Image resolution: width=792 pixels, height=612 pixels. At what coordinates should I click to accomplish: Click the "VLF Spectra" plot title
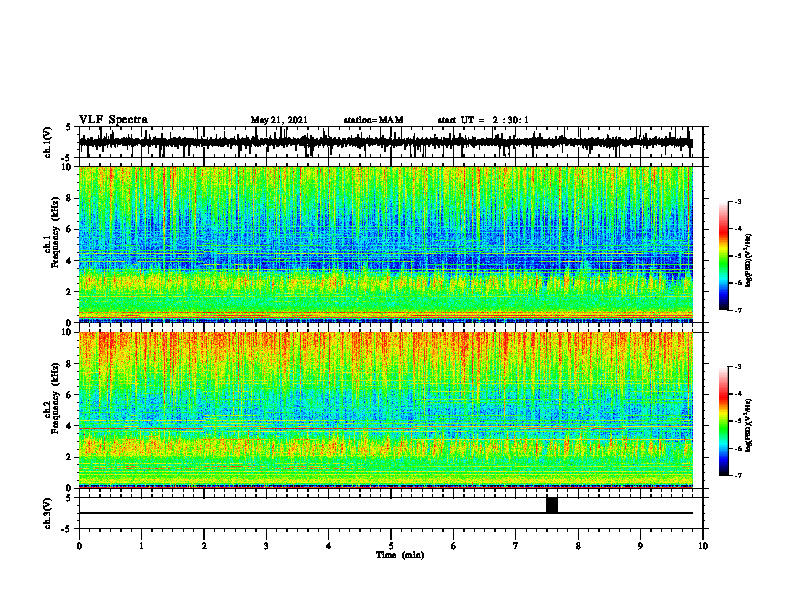click(x=113, y=120)
